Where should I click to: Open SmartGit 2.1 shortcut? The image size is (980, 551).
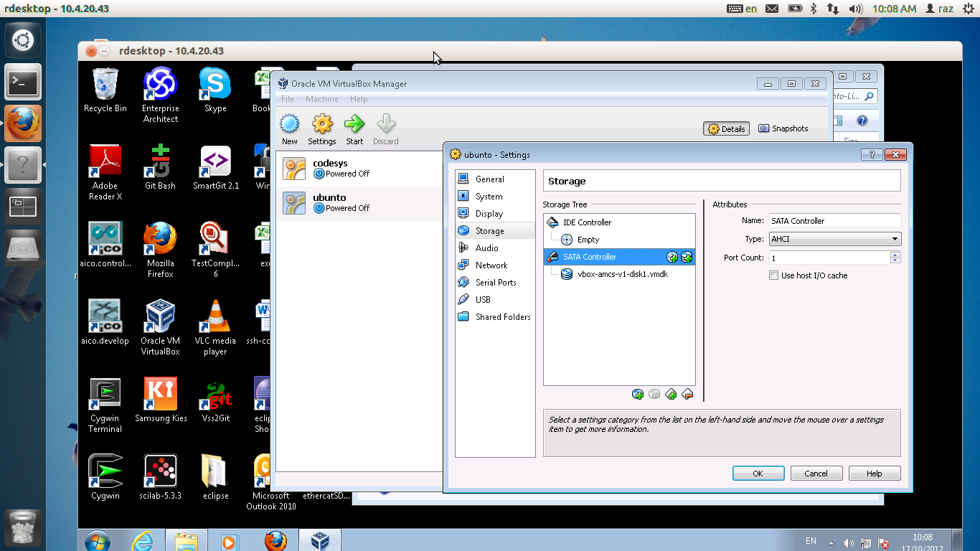[x=215, y=167]
